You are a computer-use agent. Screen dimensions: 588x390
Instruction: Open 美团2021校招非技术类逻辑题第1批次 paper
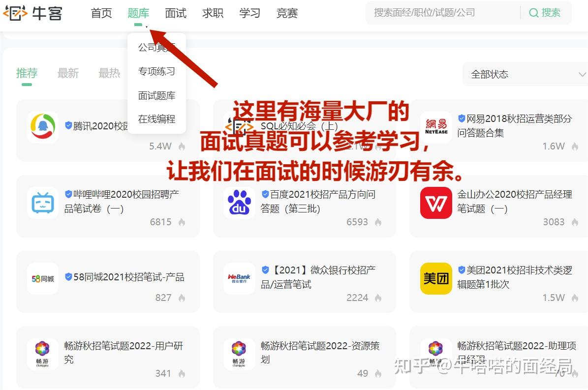pyautogui.click(x=515, y=277)
